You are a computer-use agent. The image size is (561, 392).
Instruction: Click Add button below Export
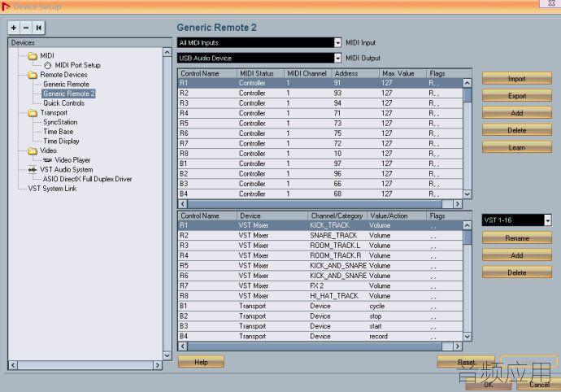click(516, 113)
